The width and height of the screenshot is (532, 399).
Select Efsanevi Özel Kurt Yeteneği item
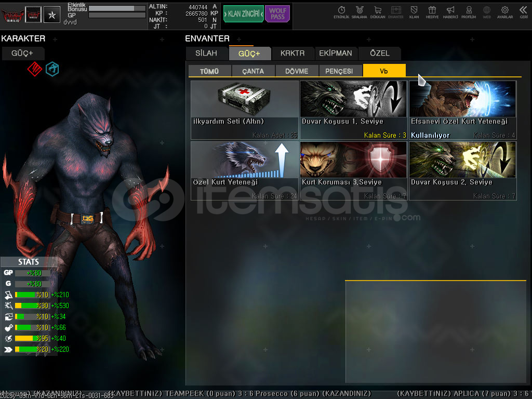[463, 110]
